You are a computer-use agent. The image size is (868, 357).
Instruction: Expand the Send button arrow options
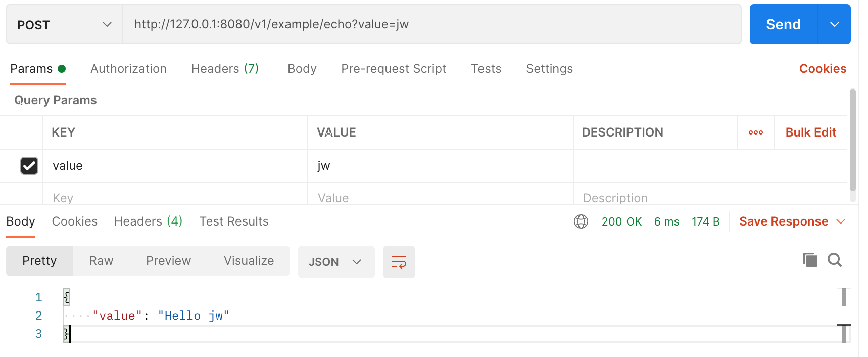click(x=834, y=24)
